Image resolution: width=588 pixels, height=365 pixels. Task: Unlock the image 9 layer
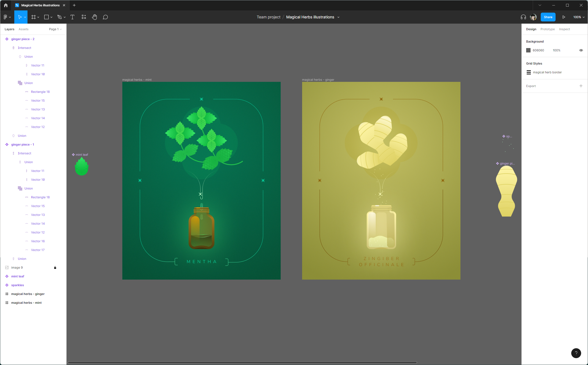(55, 268)
